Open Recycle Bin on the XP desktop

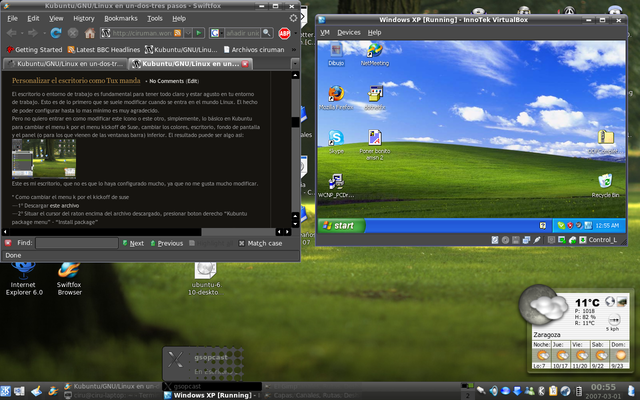605,186
